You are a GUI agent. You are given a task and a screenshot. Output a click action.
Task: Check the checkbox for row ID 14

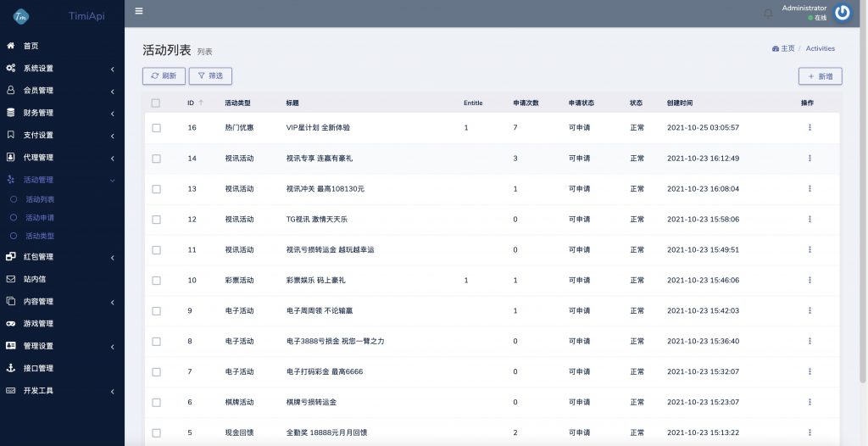(156, 159)
